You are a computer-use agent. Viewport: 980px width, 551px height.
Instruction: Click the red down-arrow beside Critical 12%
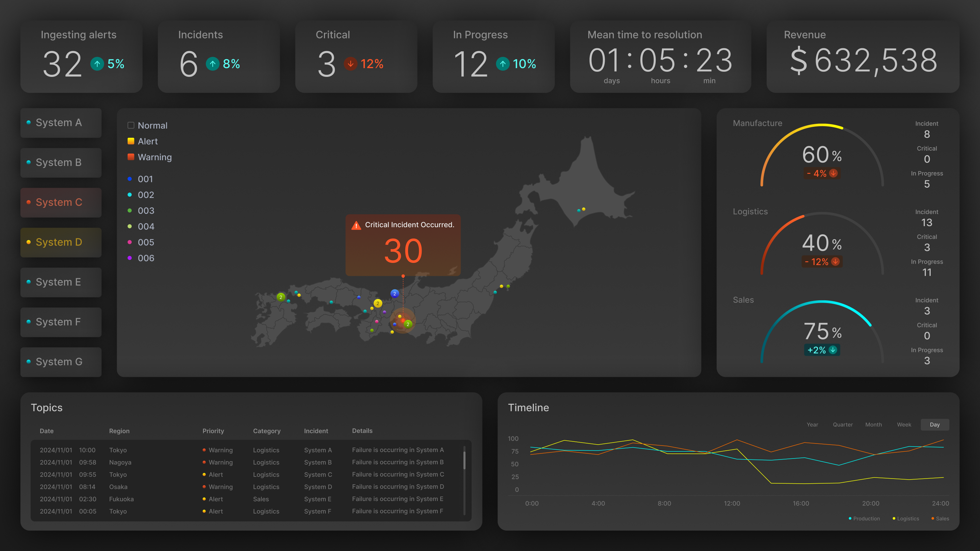tap(350, 64)
